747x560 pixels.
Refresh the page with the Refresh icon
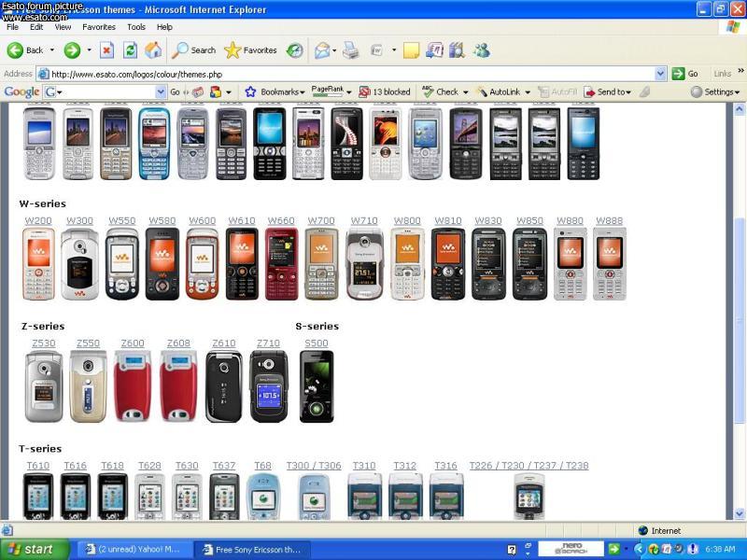coord(130,50)
